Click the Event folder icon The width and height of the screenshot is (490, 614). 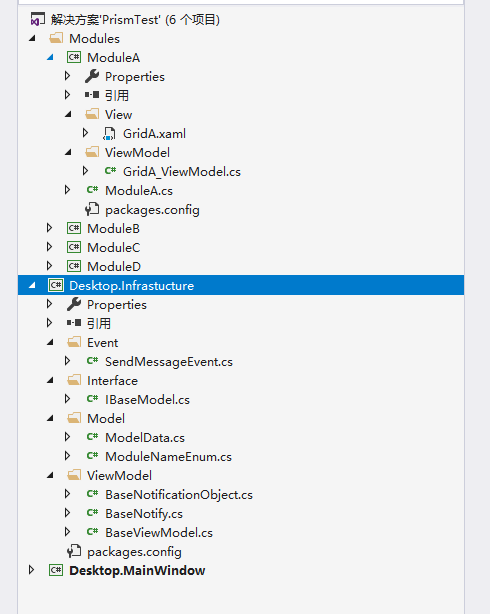pos(74,342)
